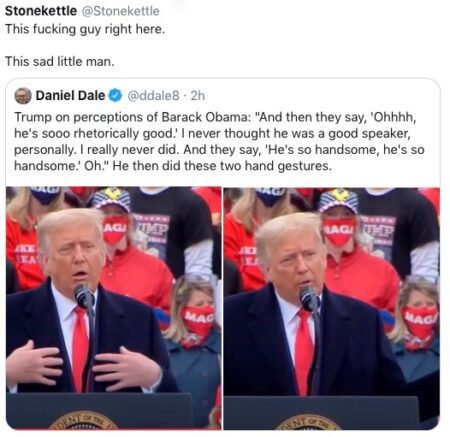The height and width of the screenshot is (437, 450).
Task: Open the Stonekettle display name
Action: click(41, 11)
